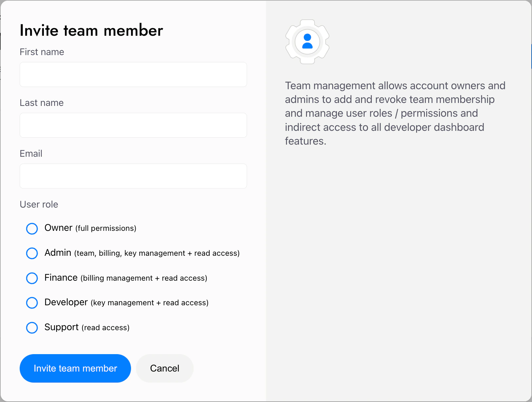Select the Support role radio button
Image resolution: width=532 pixels, height=402 pixels.
pos(32,328)
